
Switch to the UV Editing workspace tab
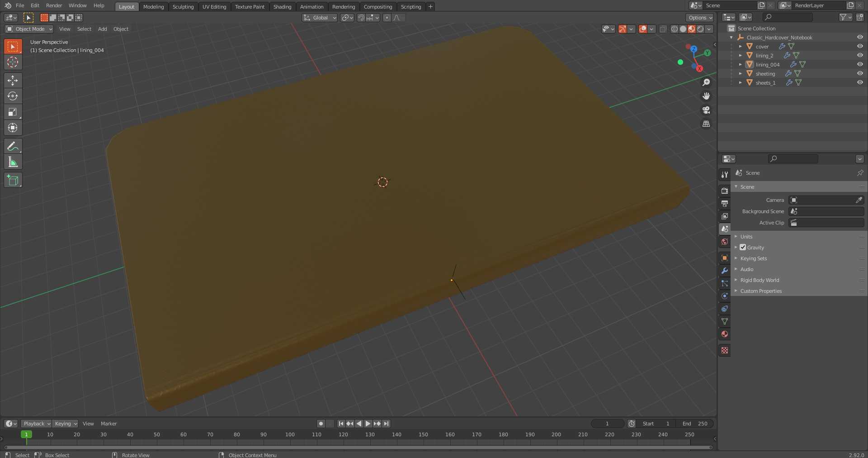pyautogui.click(x=214, y=7)
